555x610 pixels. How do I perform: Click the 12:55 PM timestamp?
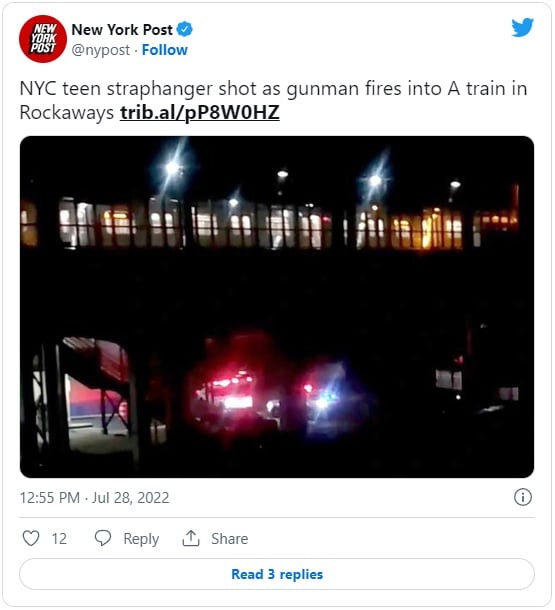click(50, 498)
